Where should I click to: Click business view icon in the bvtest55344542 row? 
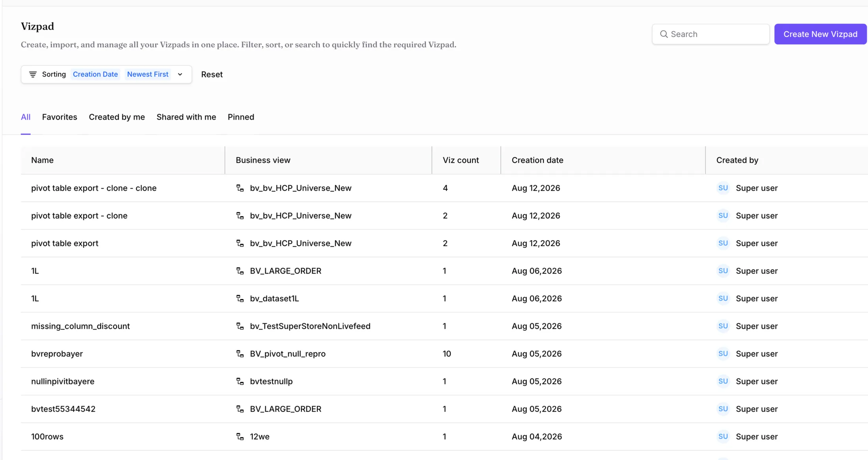click(x=240, y=409)
